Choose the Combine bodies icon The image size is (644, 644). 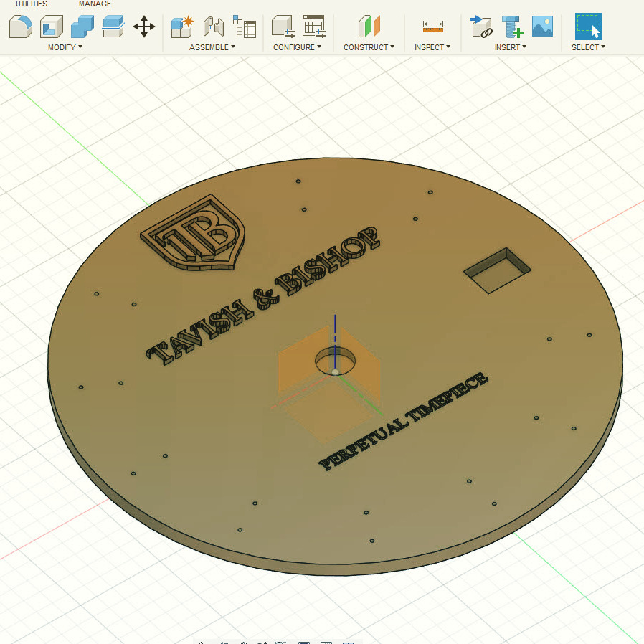82,27
